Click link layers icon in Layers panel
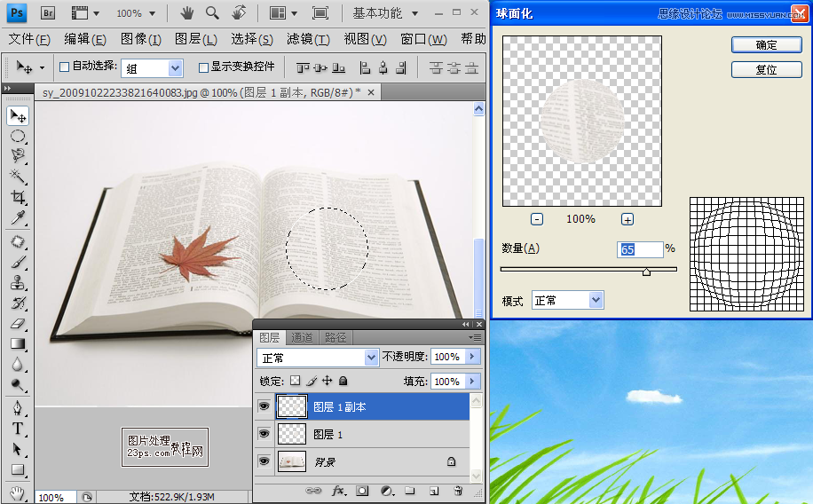This screenshot has height=504, width=813. (x=313, y=491)
